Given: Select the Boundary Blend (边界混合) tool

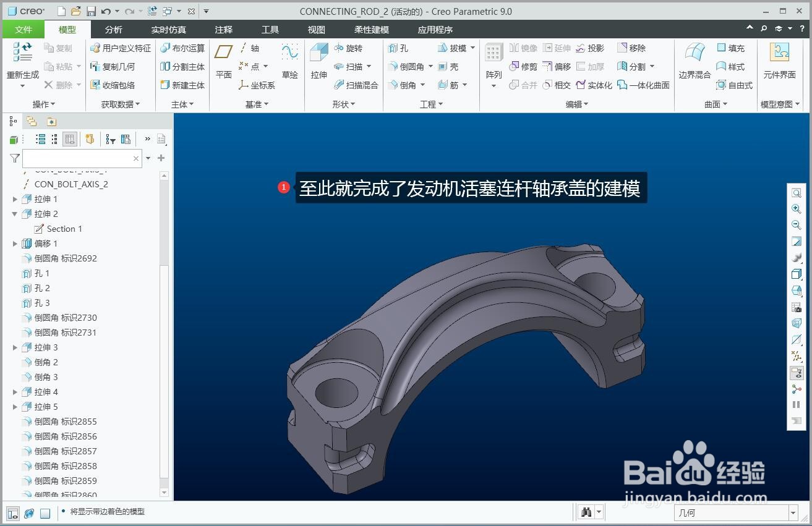Looking at the screenshot, I should click(694, 62).
